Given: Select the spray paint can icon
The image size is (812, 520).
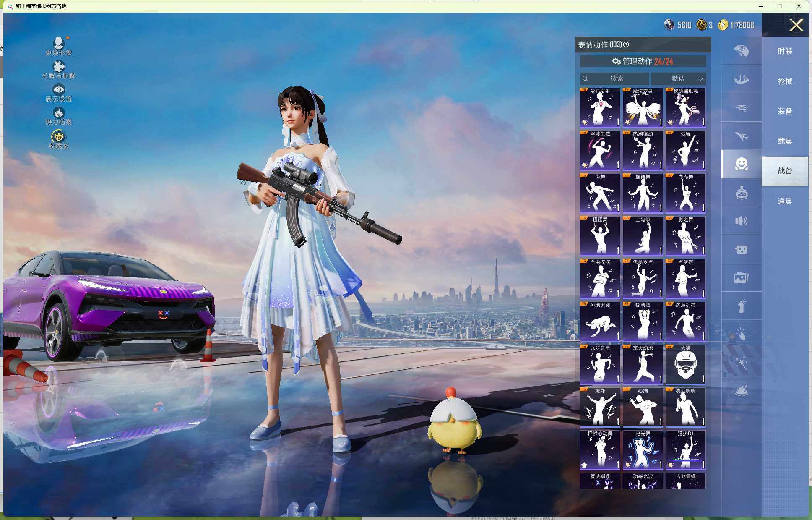Looking at the screenshot, I should [x=741, y=306].
